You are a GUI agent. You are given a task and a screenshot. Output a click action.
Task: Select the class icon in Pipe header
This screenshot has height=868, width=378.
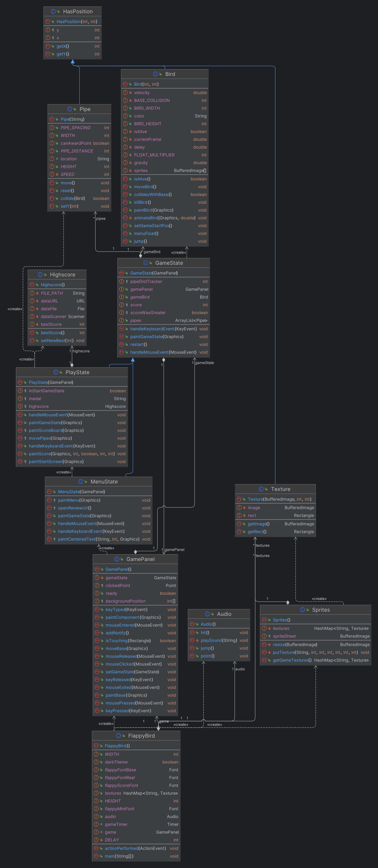[x=70, y=109]
